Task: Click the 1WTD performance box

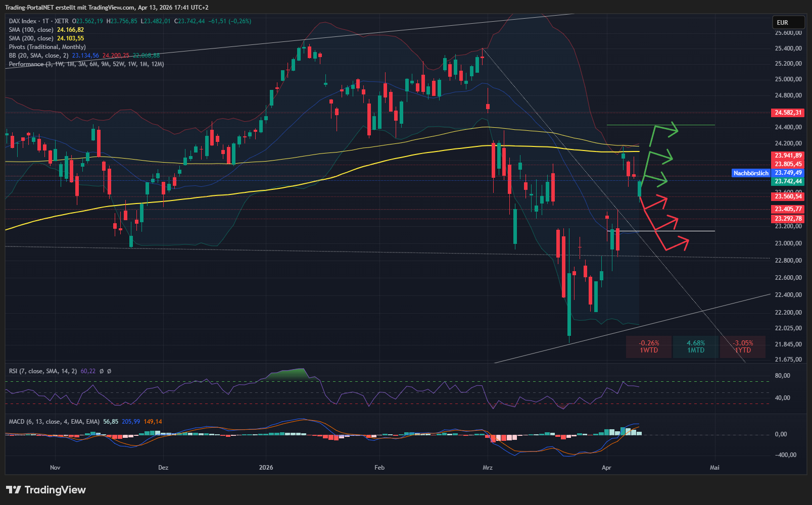Action: pos(649,347)
